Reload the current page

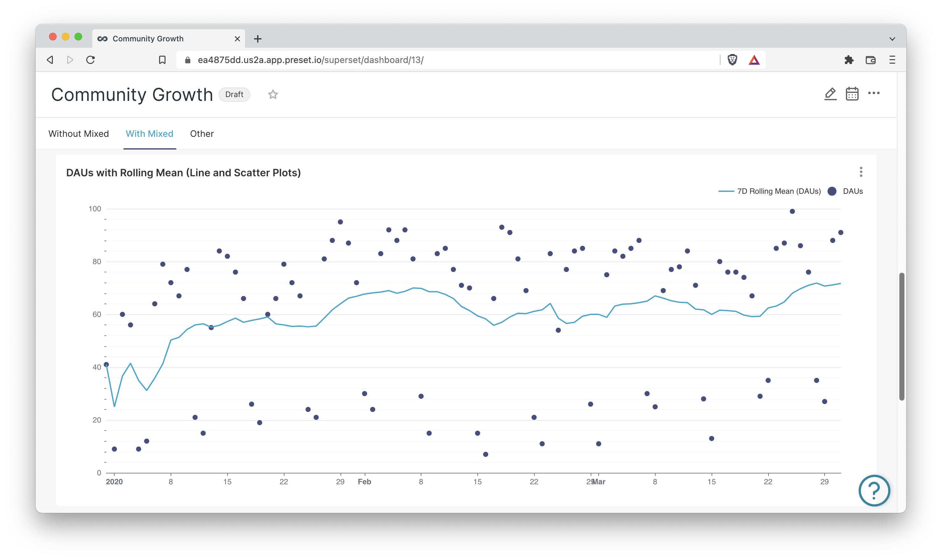tap(90, 59)
